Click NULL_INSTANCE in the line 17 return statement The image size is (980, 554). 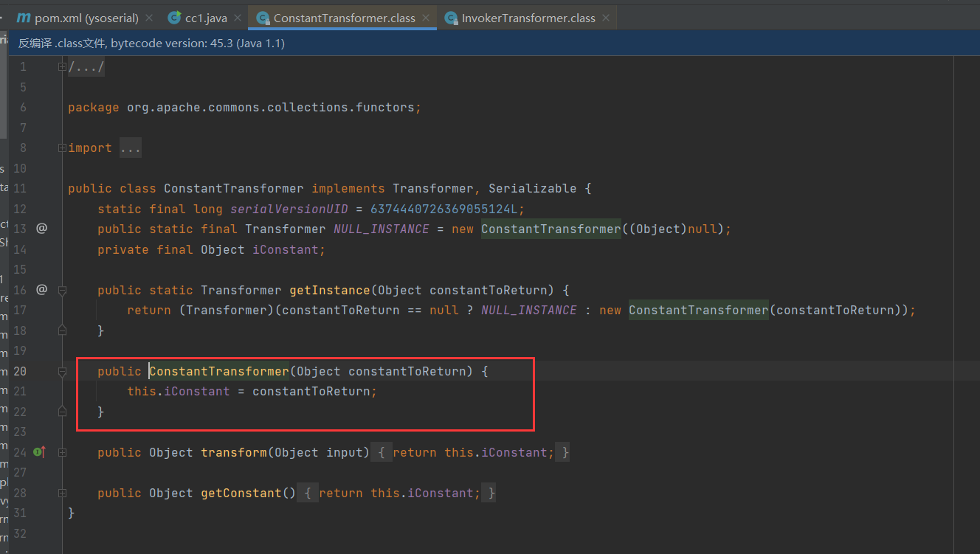[528, 311]
